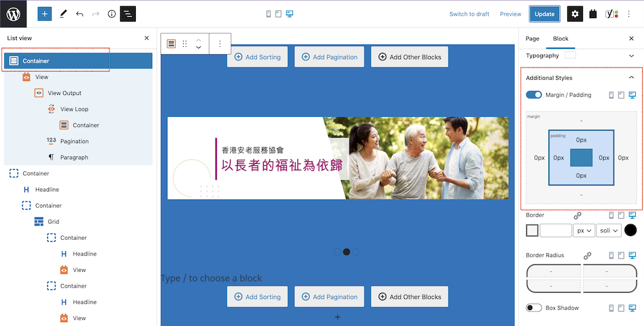The height and width of the screenshot is (326, 644).
Task: Switch top bar preview to tablet device
Action: [x=279, y=14]
